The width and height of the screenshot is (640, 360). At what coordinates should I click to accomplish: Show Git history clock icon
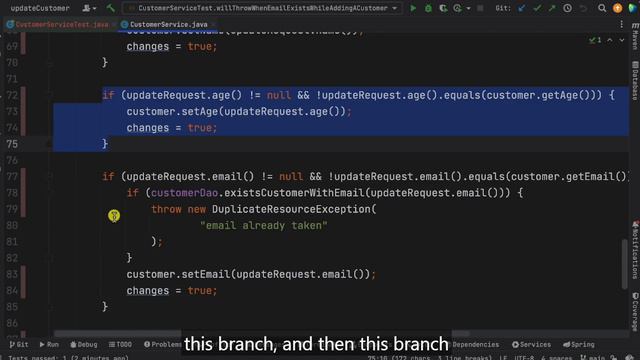pyautogui.click(x=567, y=8)
